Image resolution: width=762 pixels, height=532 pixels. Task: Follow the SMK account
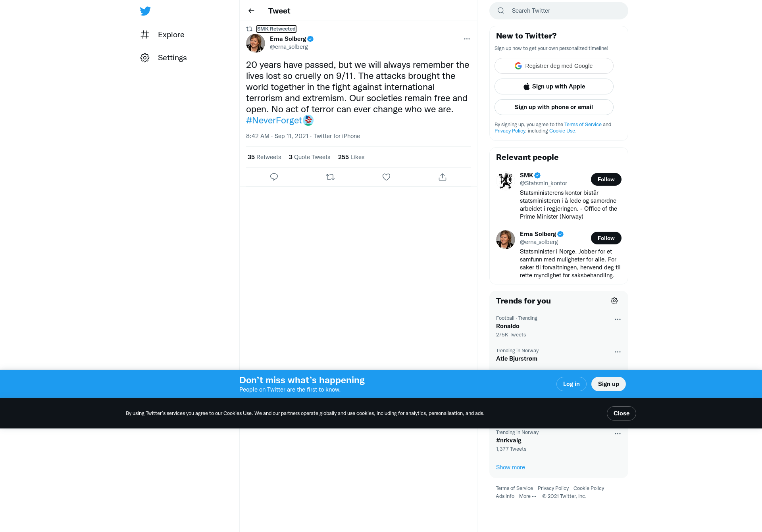606,179
